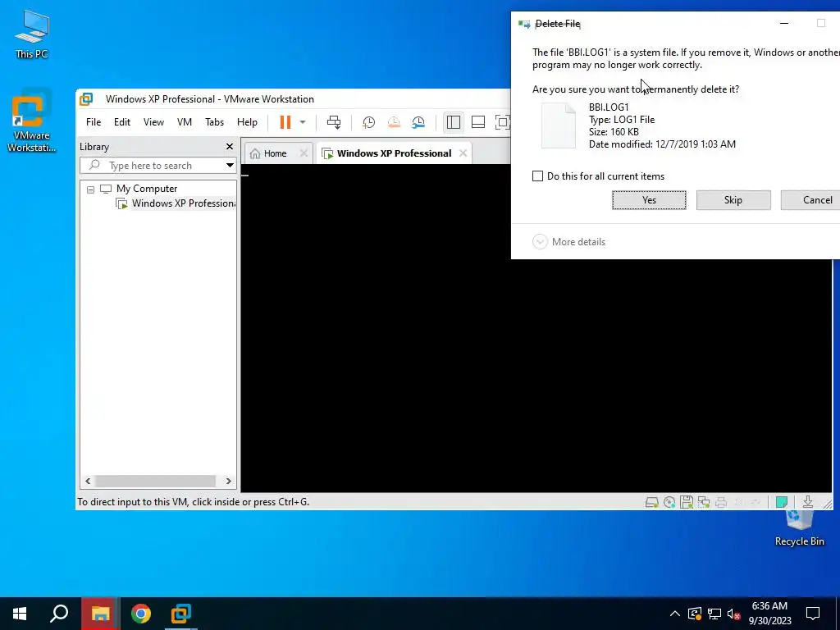The height and width of the screenshot is (630, 840).
Task: Click VMware Workstation taskbar icon
Action: coord(181,614)
